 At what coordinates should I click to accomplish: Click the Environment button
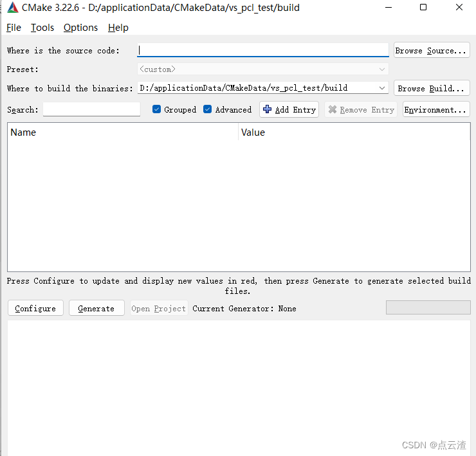tap(436, 109)
